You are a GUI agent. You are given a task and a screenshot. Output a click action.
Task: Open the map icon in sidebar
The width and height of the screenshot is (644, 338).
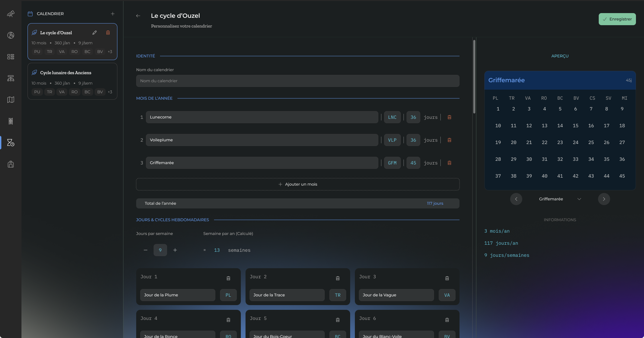[x=11, y=100]
